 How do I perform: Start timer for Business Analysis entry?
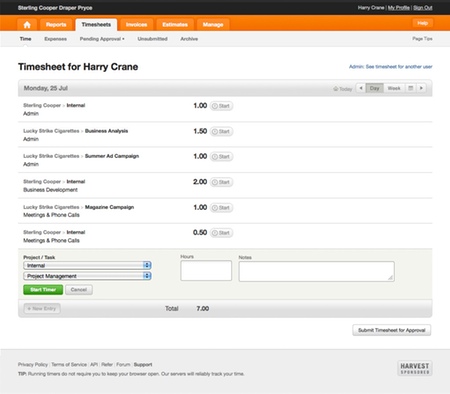pos(221,132)
